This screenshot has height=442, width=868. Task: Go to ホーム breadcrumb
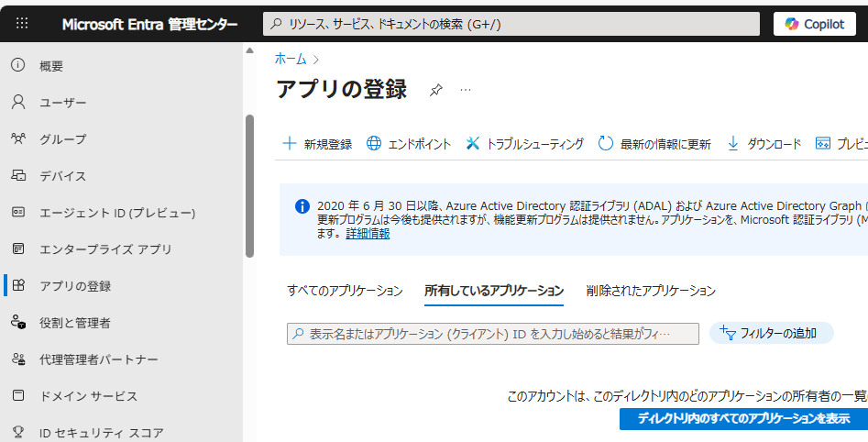pos(291,59)
